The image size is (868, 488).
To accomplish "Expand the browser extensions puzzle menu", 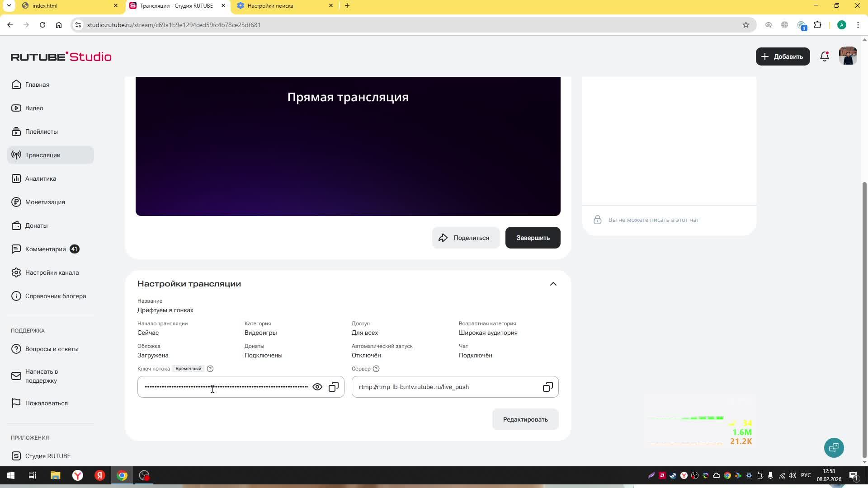I will (818, 25).
